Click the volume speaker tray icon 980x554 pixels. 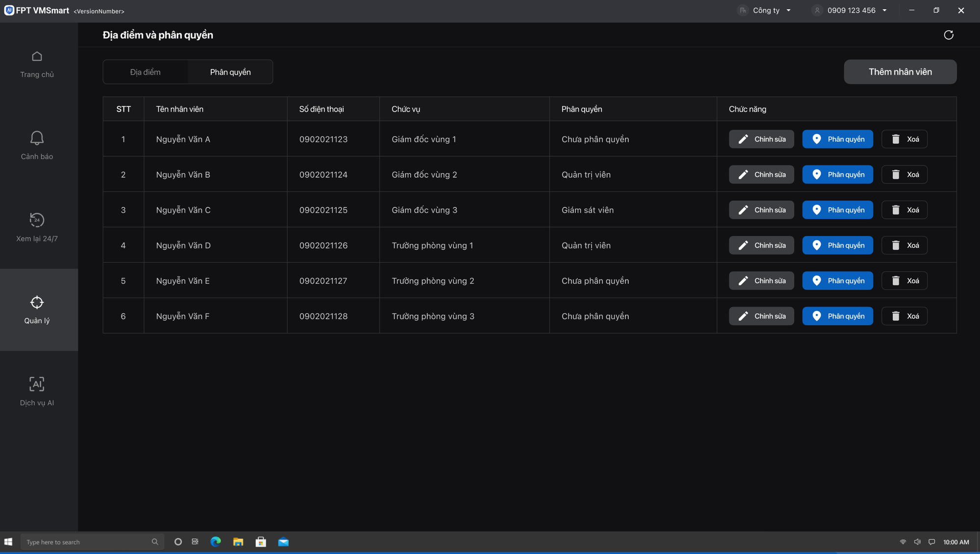coord(917,542)
